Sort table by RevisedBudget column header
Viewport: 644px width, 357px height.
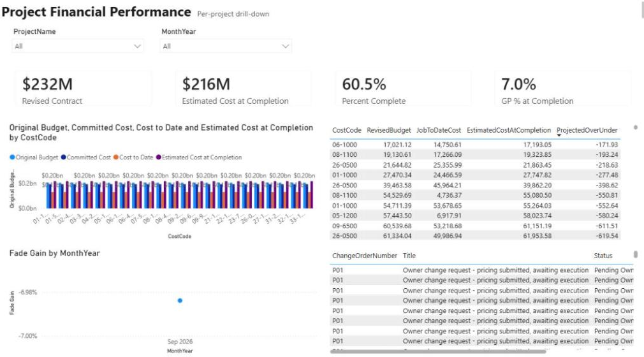point(388,130)
